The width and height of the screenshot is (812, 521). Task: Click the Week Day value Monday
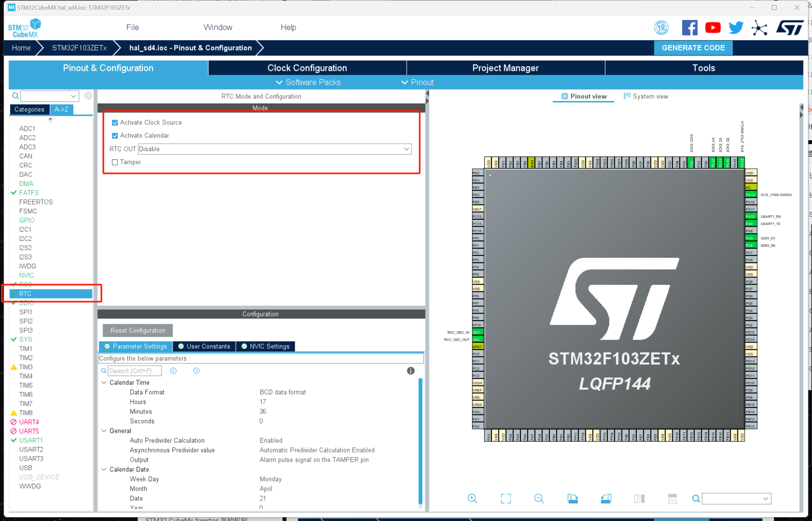click(270, 479)
